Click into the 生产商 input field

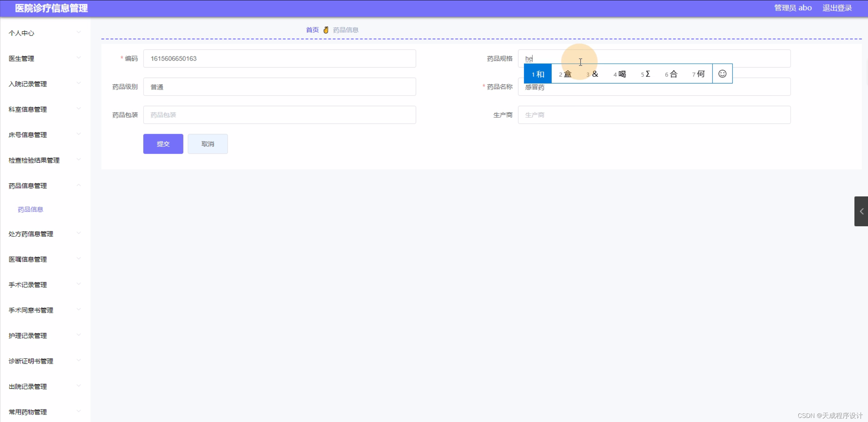click(x=654, y=115)
